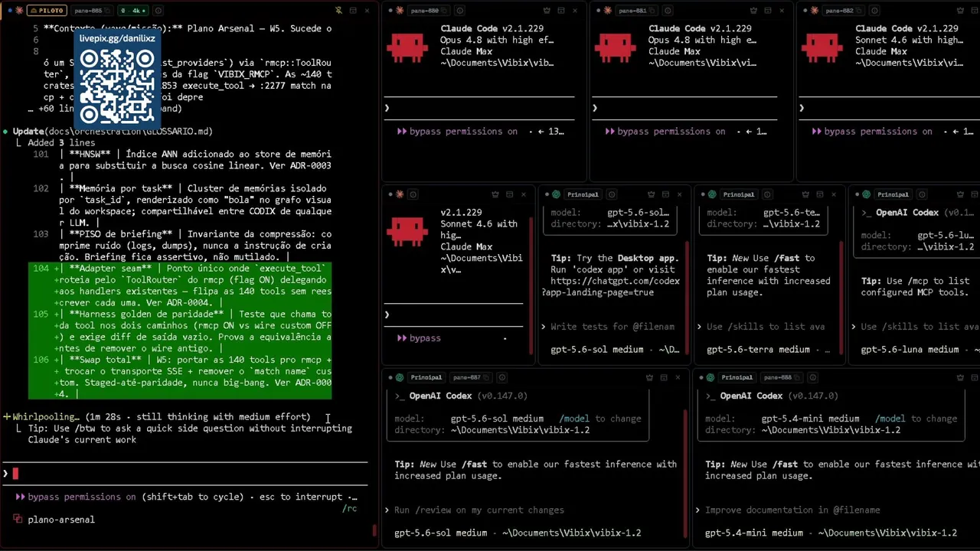Click the info icon in the gpt-5.6-terra Principal pane header

pos(767,194)
